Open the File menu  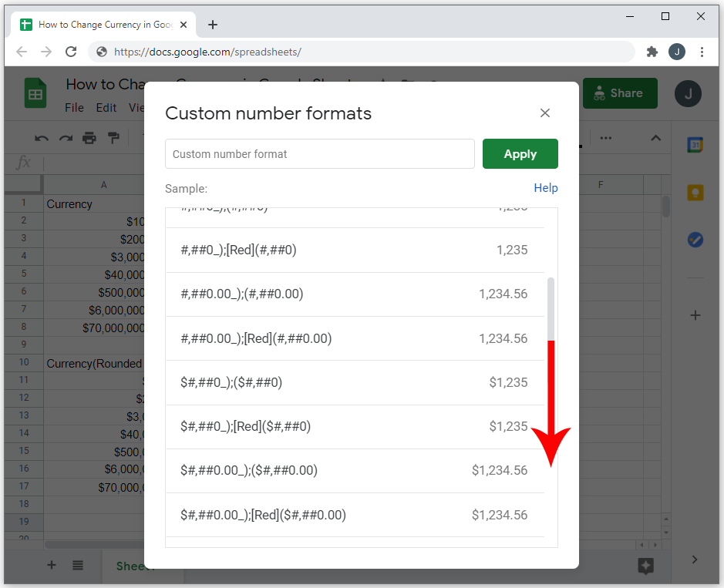coord(74,108)
